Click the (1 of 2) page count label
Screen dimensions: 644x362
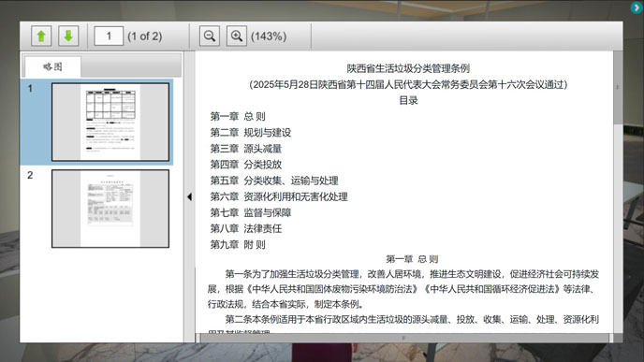click(x=144, y=36)
